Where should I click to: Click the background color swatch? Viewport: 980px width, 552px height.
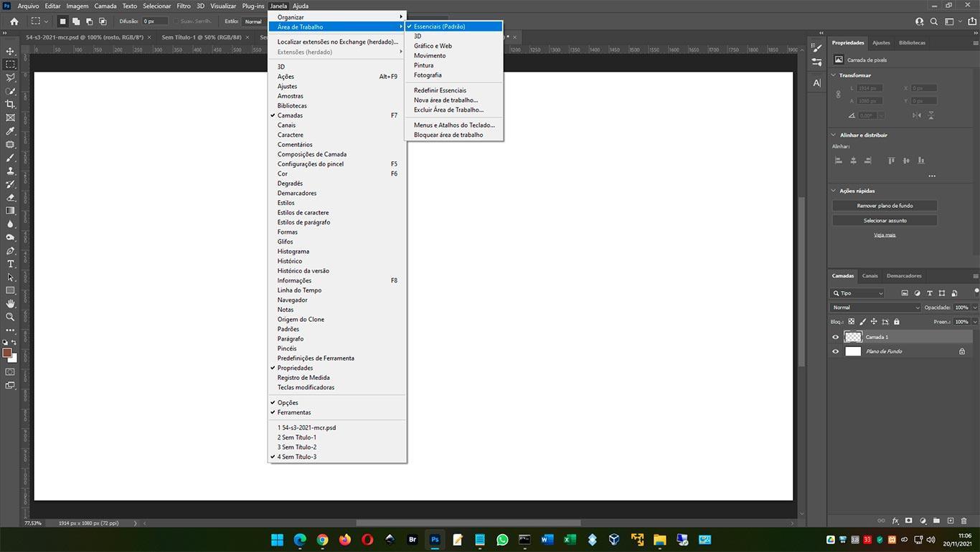[13, 358]
